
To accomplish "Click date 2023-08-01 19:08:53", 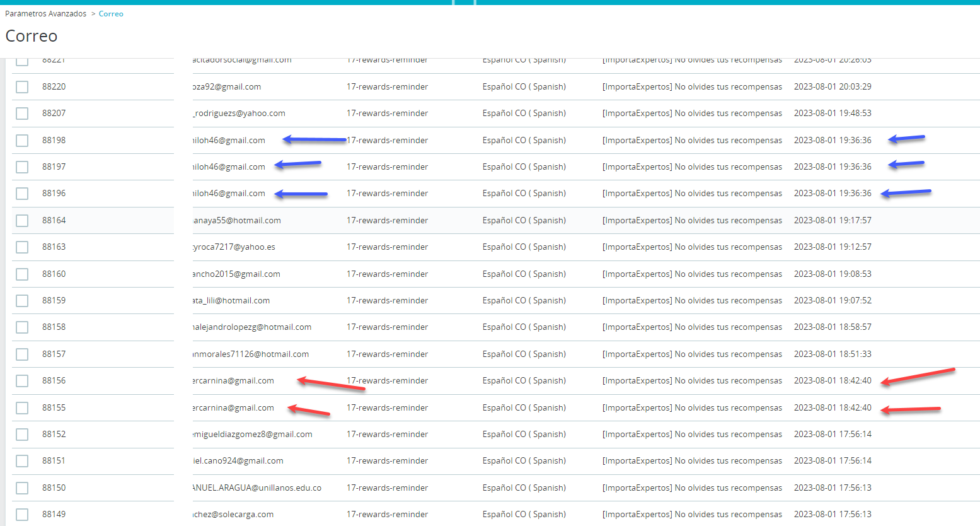I will click(x=833, y=274).
